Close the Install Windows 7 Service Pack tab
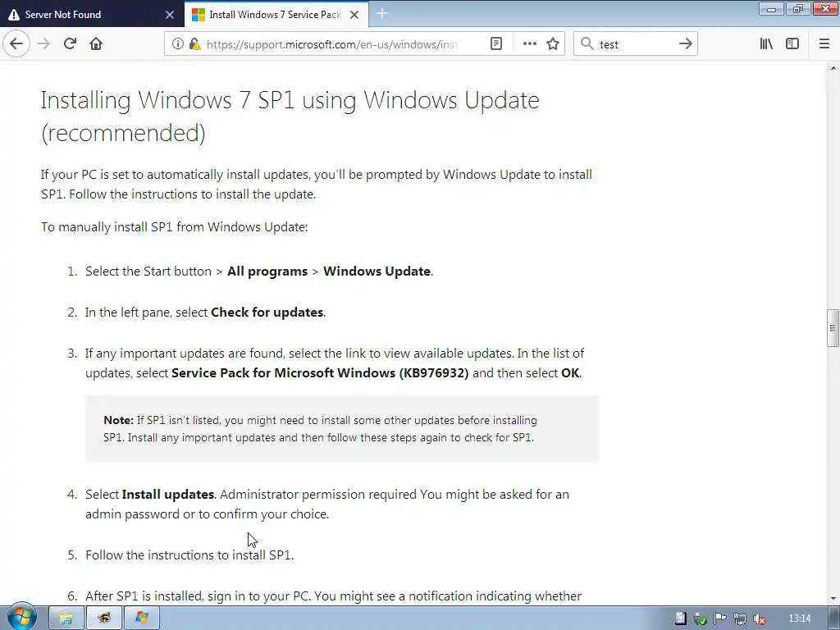840x630 pixels. (x=354, y=15)
